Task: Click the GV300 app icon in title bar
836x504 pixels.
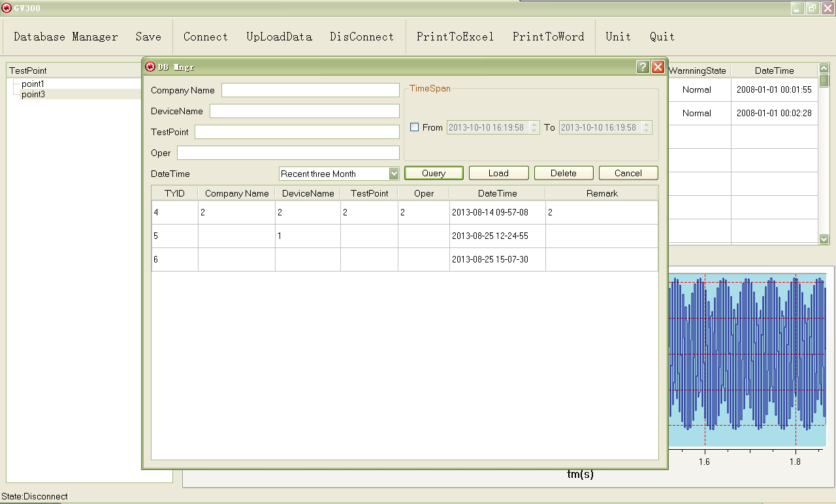Action: pos(7,8)
